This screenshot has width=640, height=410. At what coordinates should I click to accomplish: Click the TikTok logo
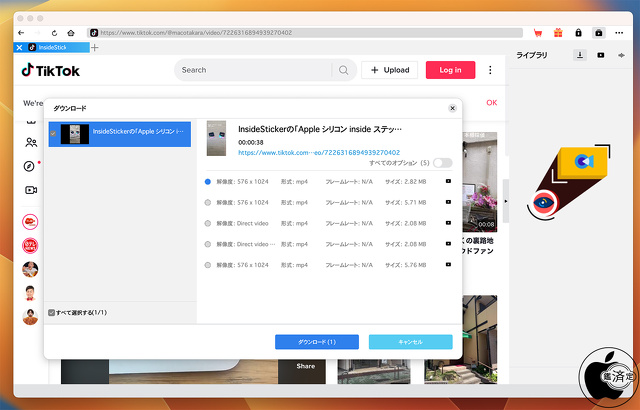51,71
